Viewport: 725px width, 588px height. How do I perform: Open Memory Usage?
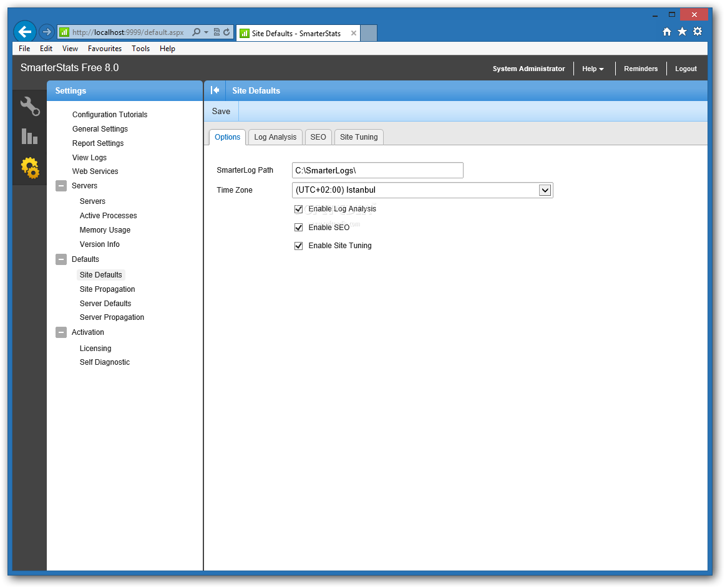pos(105,230)
